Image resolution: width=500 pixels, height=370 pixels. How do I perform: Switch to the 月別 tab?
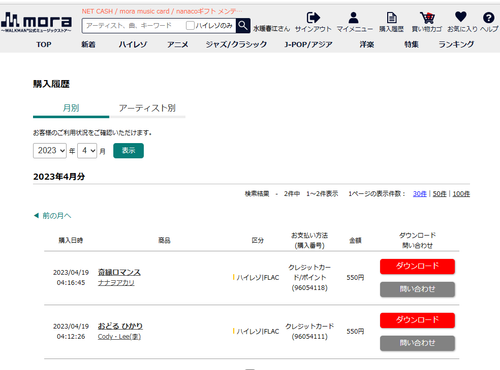(x=71, y=108)
